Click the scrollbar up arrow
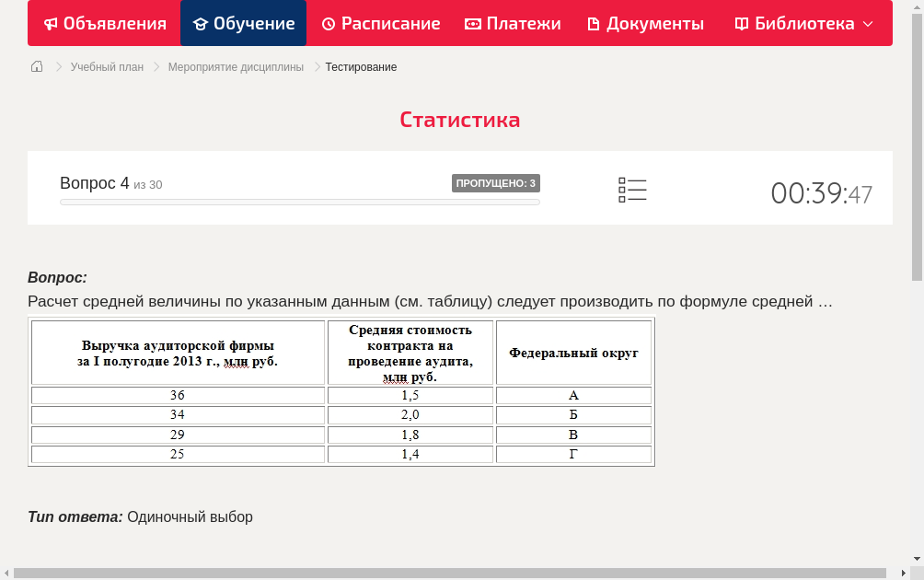Screen dimensions: 924x580 (x=918, y=6)
